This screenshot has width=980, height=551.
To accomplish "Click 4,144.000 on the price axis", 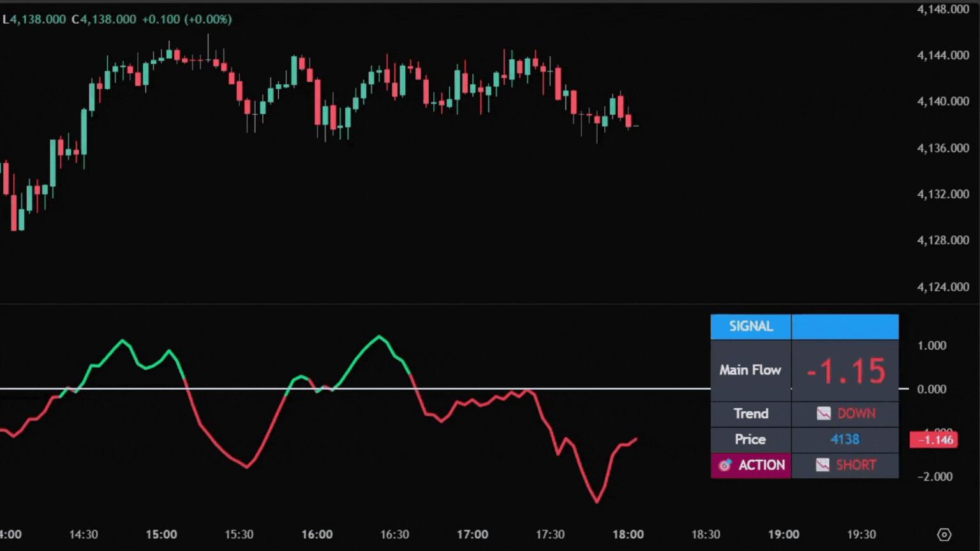I will click(x=943, y=55).
